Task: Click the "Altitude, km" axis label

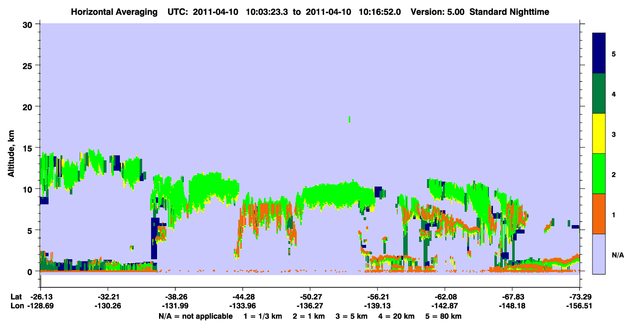Action: click(10, 153)
